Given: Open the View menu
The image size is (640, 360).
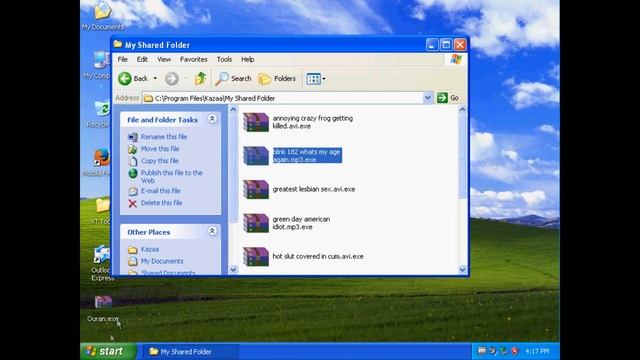Looking at the screenshot, I should [x=164, y=59].
